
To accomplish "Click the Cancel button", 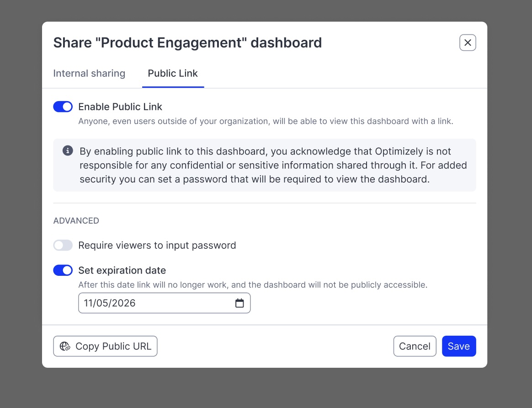I will coord(415,346).
